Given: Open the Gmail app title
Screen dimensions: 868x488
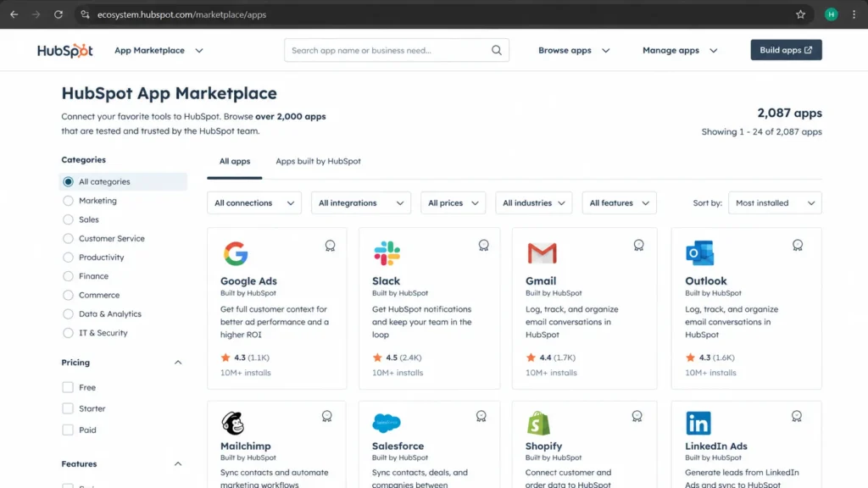Looking at the screenshot, I should [x=541, y=281].
